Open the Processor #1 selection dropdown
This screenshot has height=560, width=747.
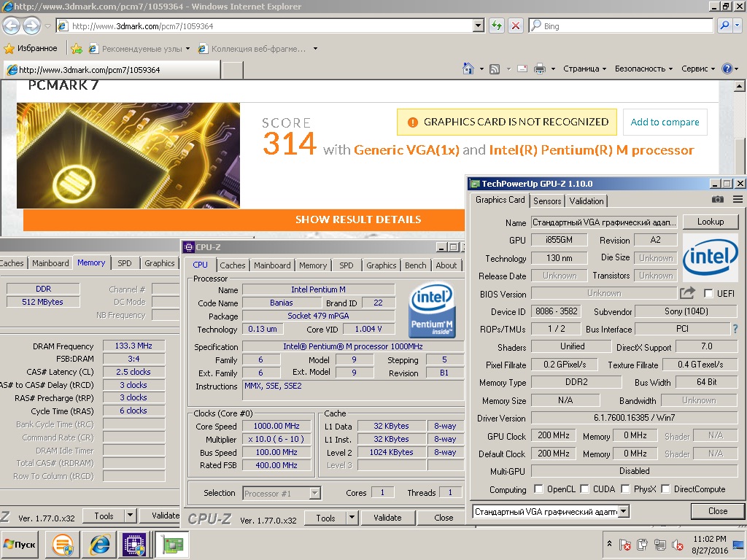[314, 494]
